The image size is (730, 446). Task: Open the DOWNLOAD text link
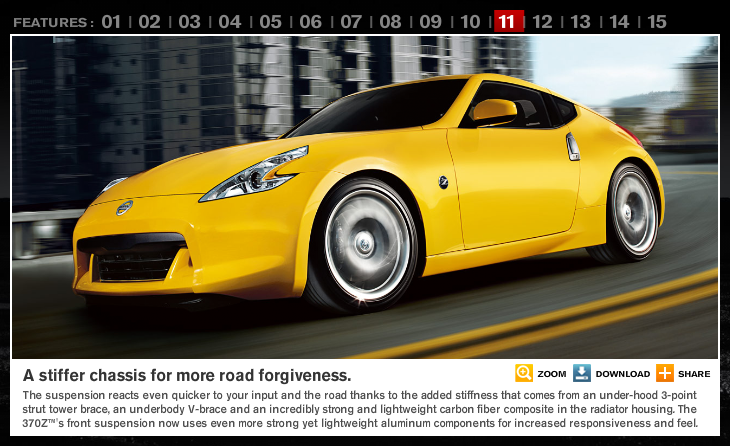coord(622,374)
